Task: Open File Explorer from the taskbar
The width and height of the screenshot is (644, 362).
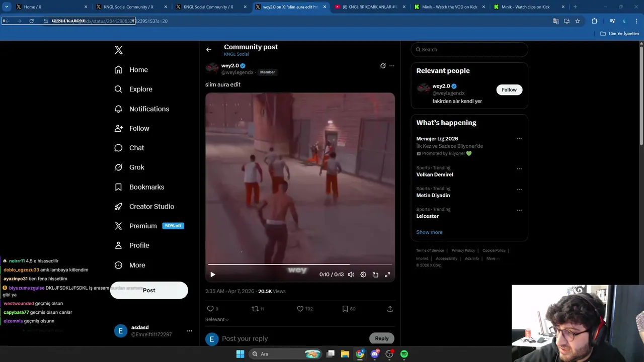Action: pyautogui.click(x=345, y=354)
